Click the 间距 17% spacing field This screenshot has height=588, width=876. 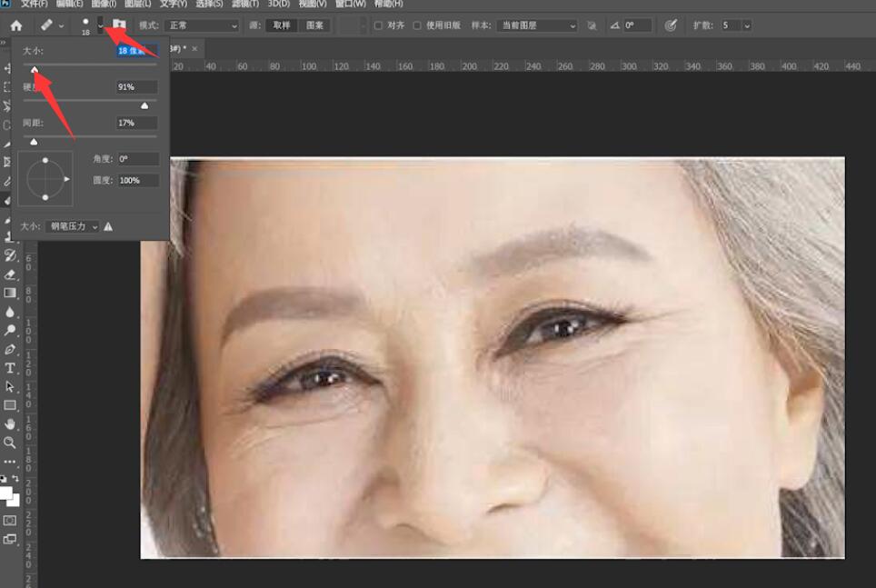tap(137, 123)
